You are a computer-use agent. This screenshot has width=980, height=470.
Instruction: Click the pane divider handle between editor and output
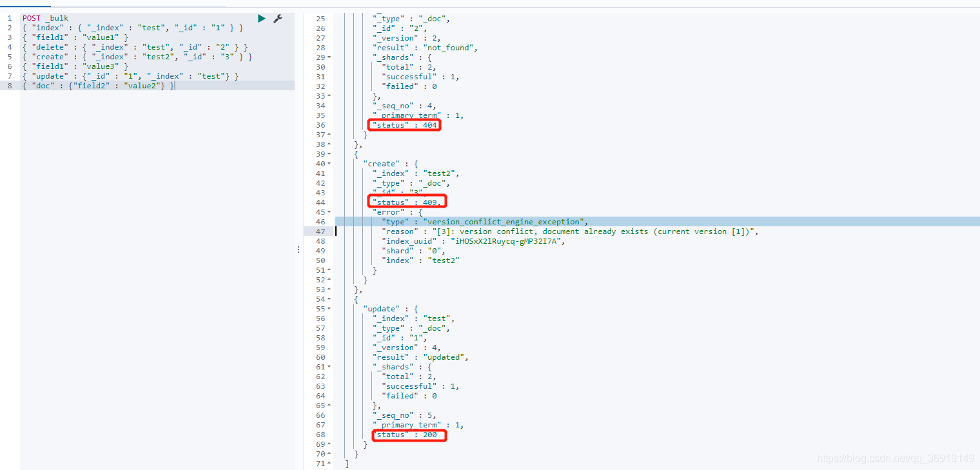click(299, 250)
